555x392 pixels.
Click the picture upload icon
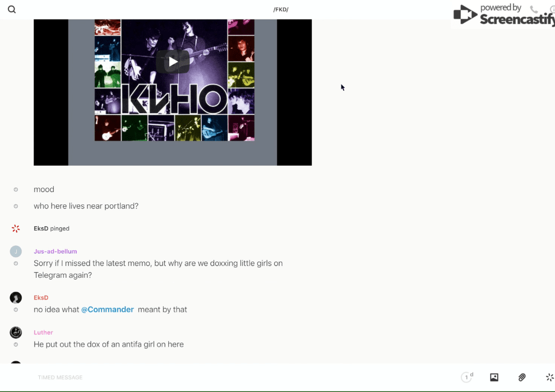coord(494,377)
